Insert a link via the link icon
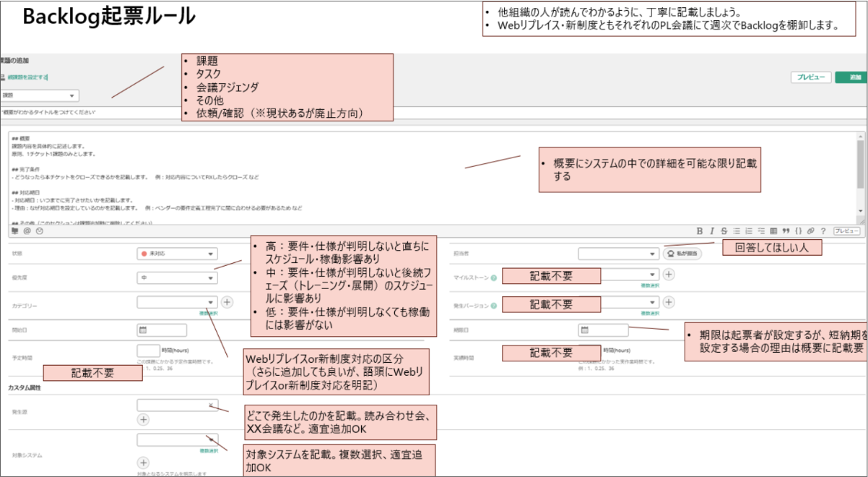This screenshot has width=868, height=477. click(x=810, y=231)
